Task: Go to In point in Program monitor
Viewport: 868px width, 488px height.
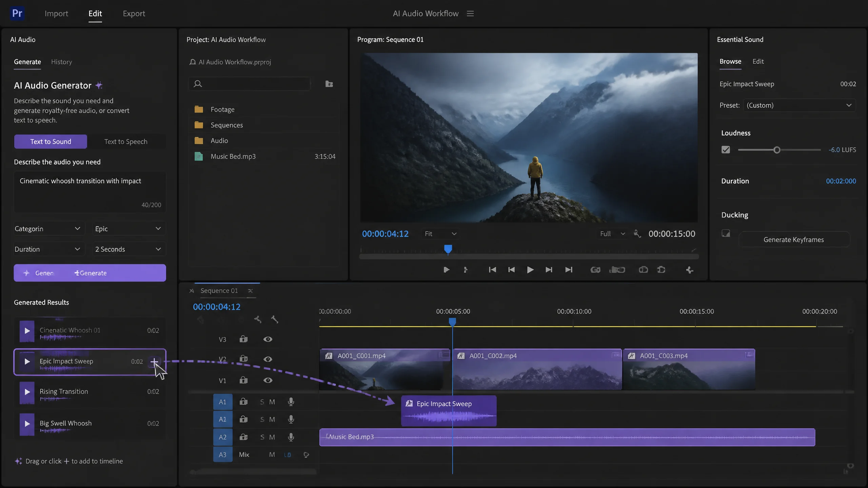Action: pos(492,270)
